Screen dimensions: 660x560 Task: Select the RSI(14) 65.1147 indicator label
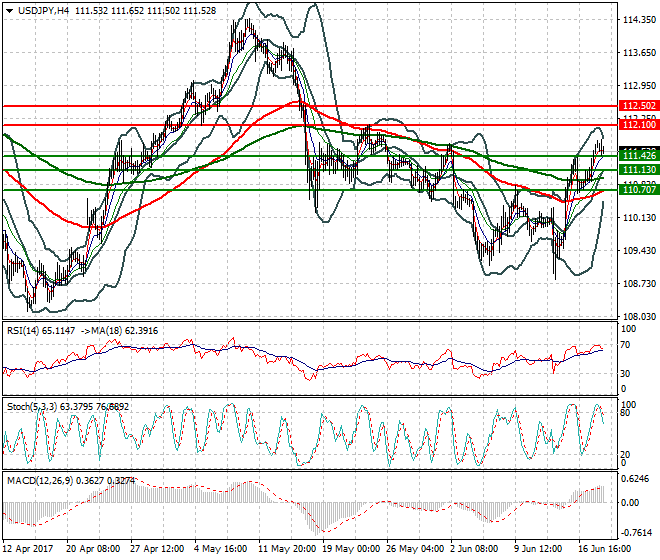click(41, 331)
